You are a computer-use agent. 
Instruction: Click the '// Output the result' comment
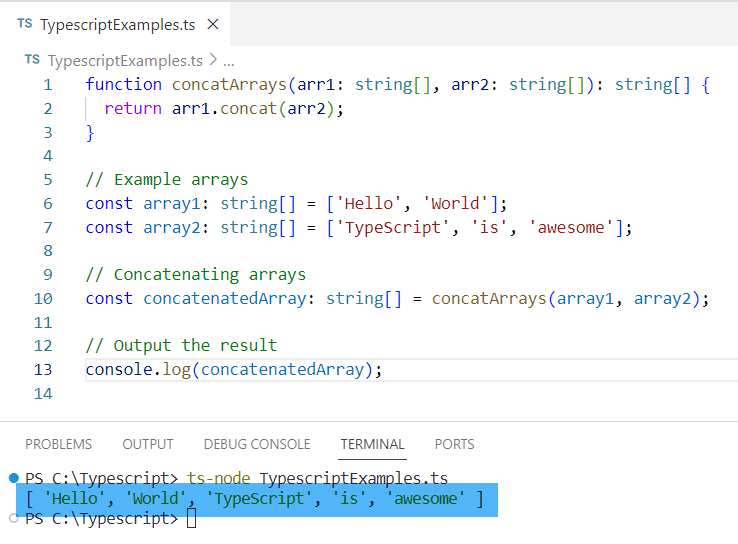(x=181, y=345)
